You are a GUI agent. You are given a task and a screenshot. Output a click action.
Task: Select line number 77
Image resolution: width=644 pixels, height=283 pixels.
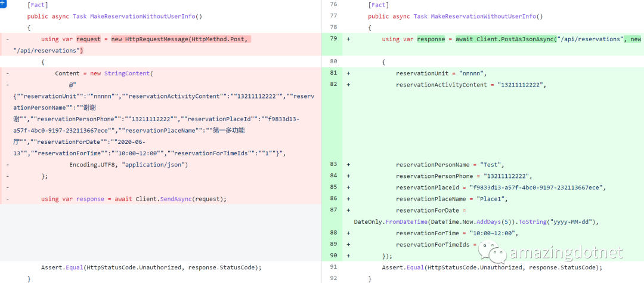[333, 16]
